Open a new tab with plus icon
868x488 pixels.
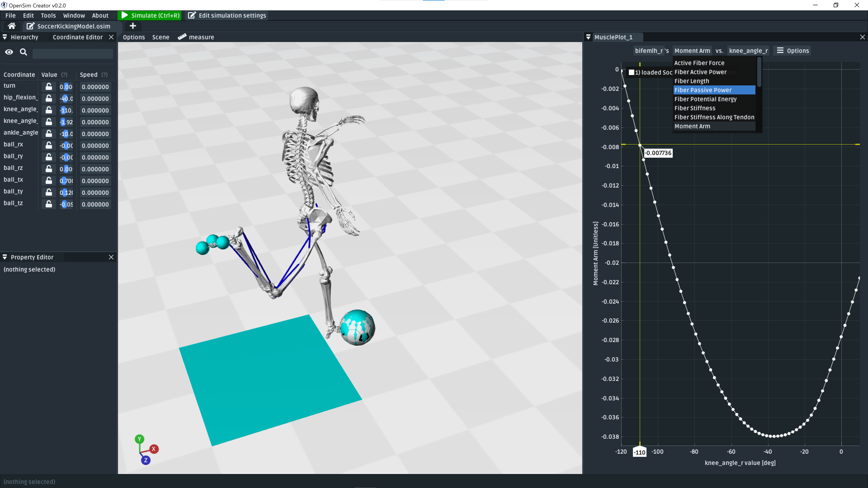(x=133, y=26)
